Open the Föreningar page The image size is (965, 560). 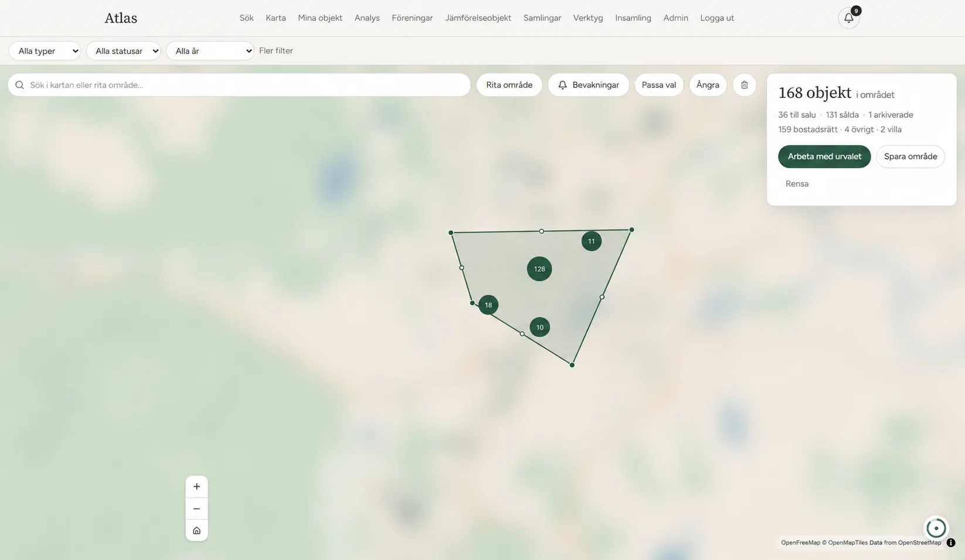pyautogui.click(x=412, y=18)
